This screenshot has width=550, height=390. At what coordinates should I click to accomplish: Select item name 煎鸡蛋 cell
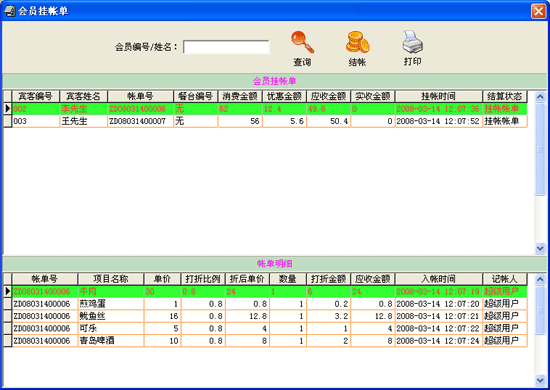[111, 304]
